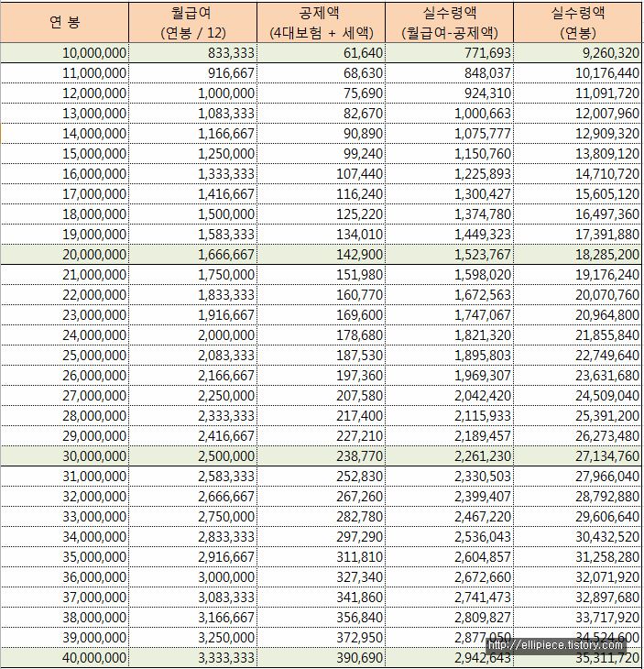Click the cell 34,000,000
The width and height of the screenshot is (644, 669).
click(64, 537)
